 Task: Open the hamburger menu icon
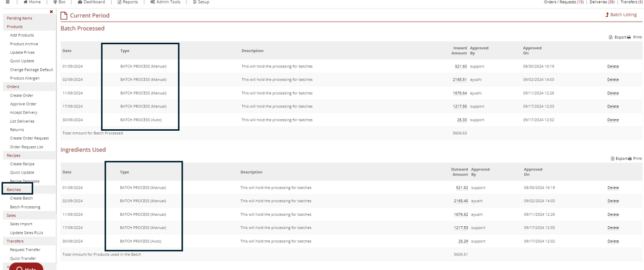click(8, 2)
